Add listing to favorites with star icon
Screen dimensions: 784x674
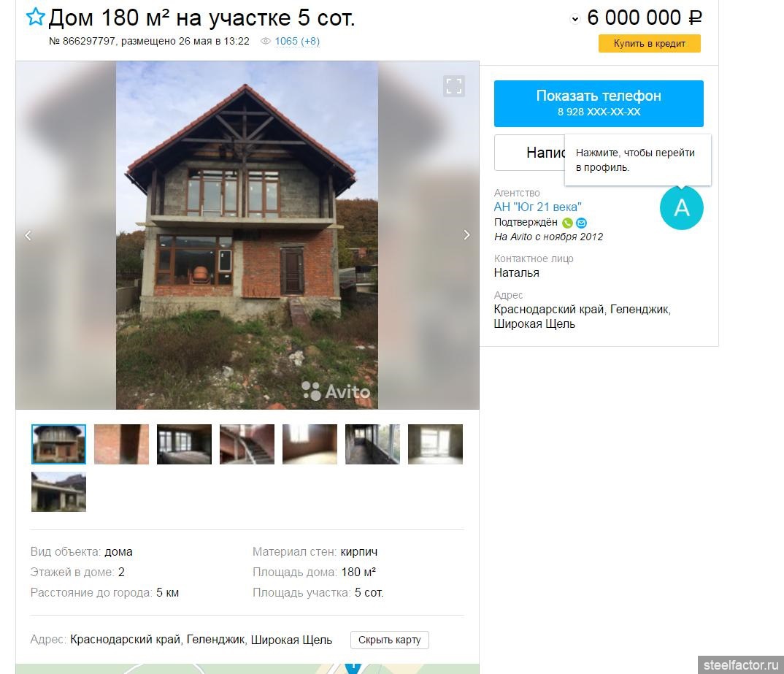point(35,17)
